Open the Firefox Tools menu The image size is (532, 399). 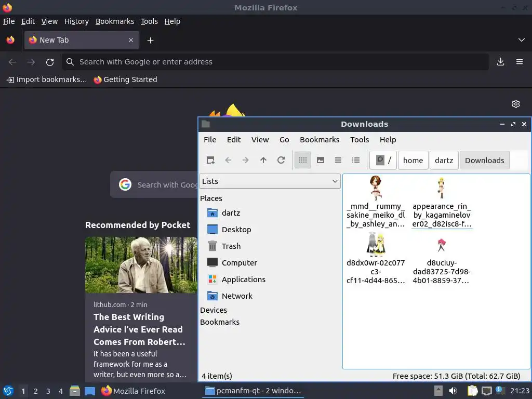coord(149,21)
